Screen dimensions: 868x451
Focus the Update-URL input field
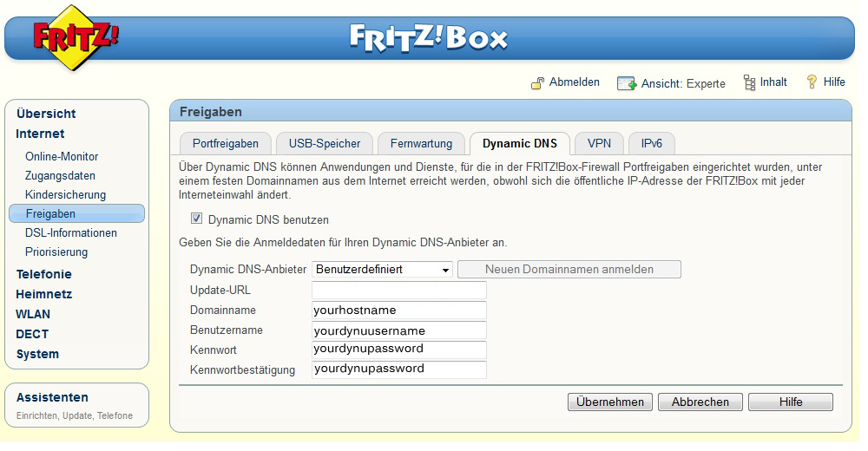click(x=399, y=290)
